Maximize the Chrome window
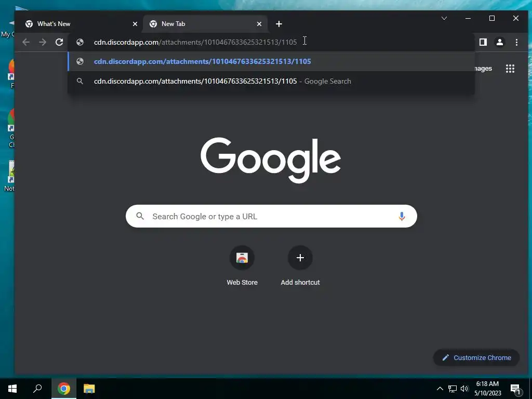 tap(492, 18)
